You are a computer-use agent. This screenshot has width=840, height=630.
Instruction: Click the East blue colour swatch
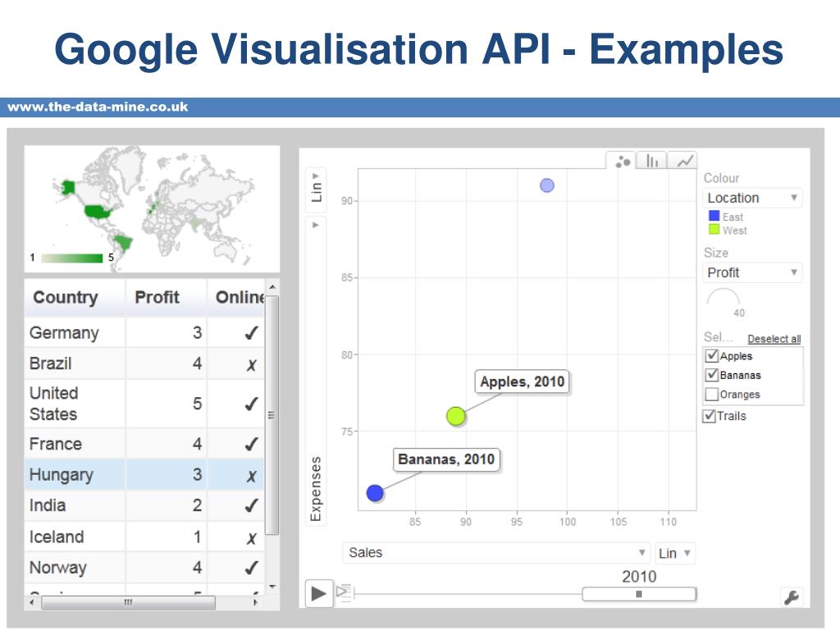tap(714, 216)
